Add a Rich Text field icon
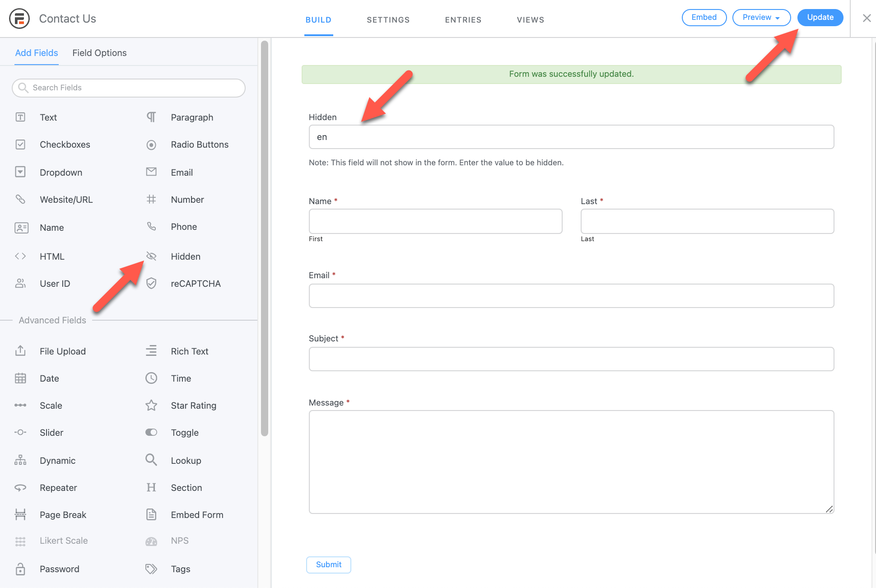This screenshot has height=588, width=876. [x=151, y=351]
